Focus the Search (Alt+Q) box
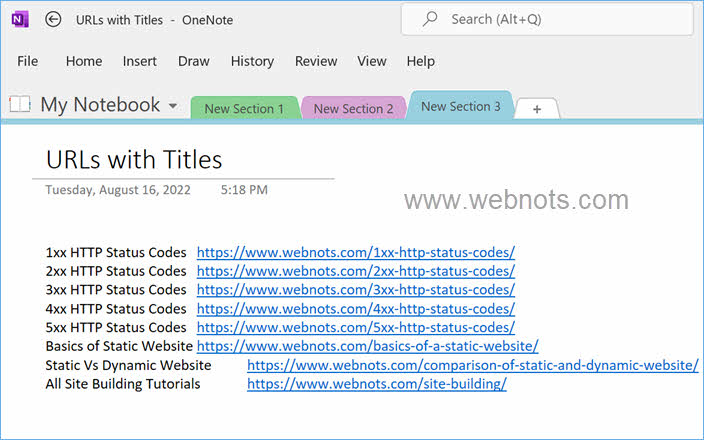Screen dimensions: 704x440 547,19
